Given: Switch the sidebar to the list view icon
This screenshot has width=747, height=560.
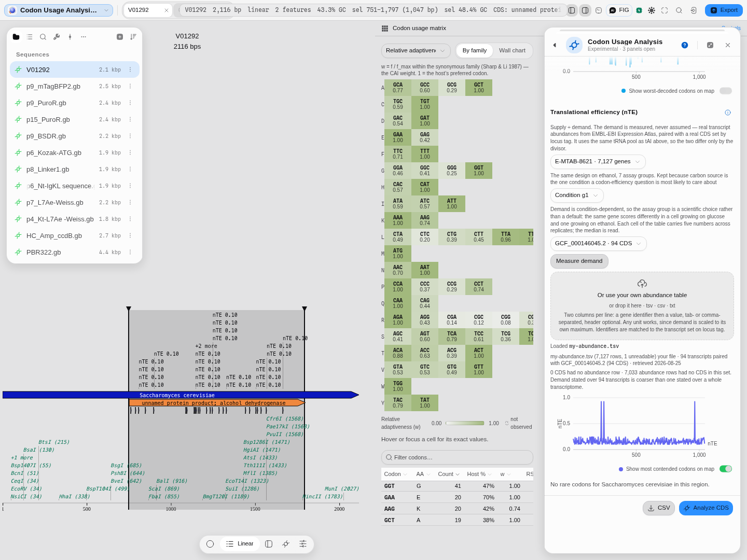Looking at the screenshot, I should pos(30,37).
